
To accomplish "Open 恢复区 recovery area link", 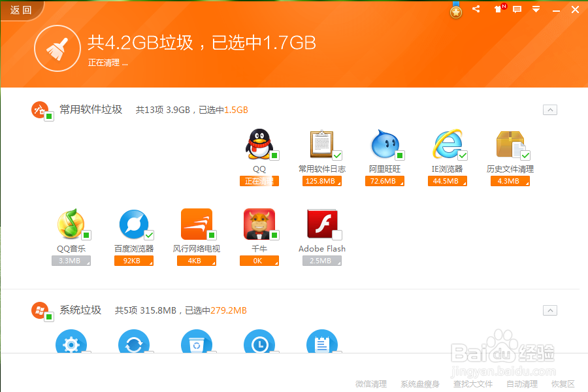I will click(563, 384).
